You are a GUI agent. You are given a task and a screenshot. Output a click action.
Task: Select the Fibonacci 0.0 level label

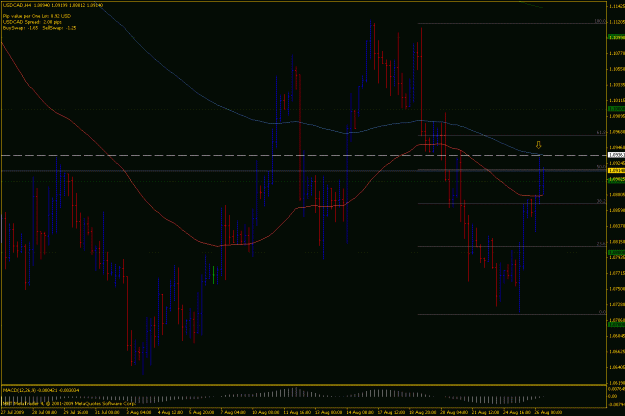[602, 312]
